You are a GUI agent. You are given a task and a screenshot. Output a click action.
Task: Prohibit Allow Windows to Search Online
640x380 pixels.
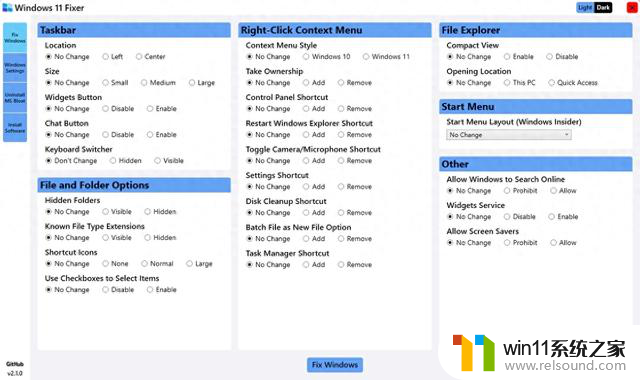pos(520,190)
